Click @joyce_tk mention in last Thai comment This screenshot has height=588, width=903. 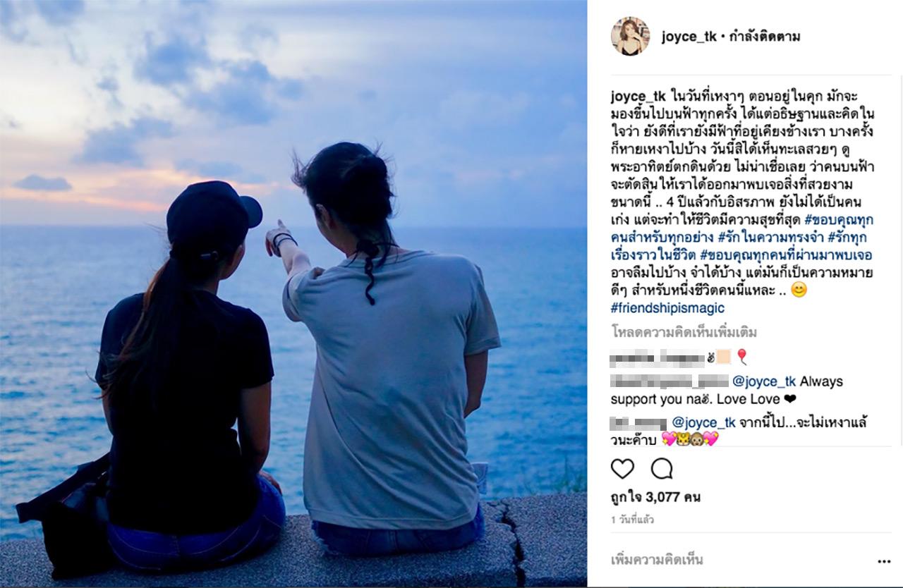(x=703, y=423)
